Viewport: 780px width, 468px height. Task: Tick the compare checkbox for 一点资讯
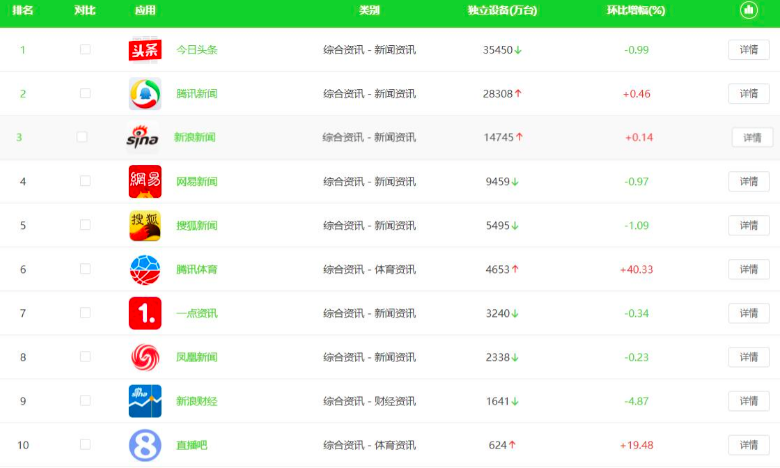[x=85, y=313]
